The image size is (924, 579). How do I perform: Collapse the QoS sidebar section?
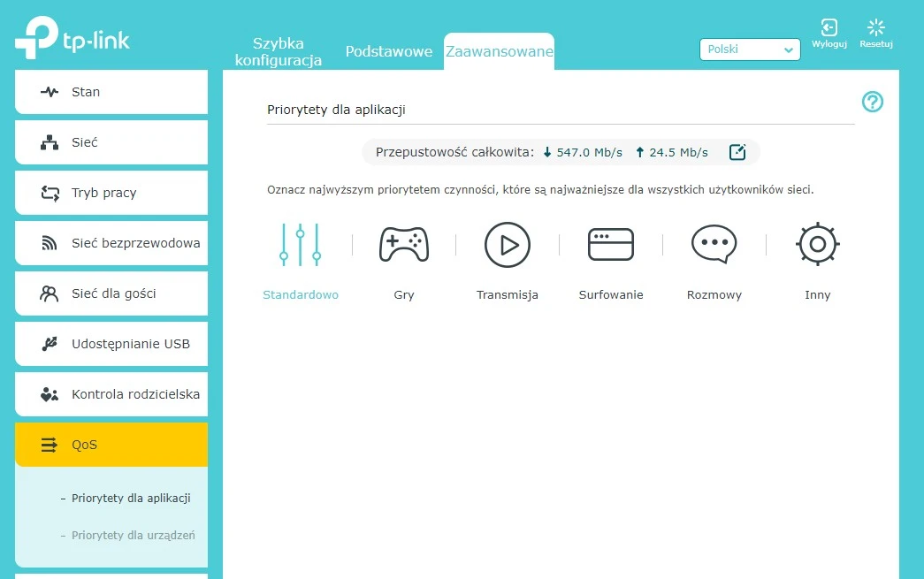(111, 445)
